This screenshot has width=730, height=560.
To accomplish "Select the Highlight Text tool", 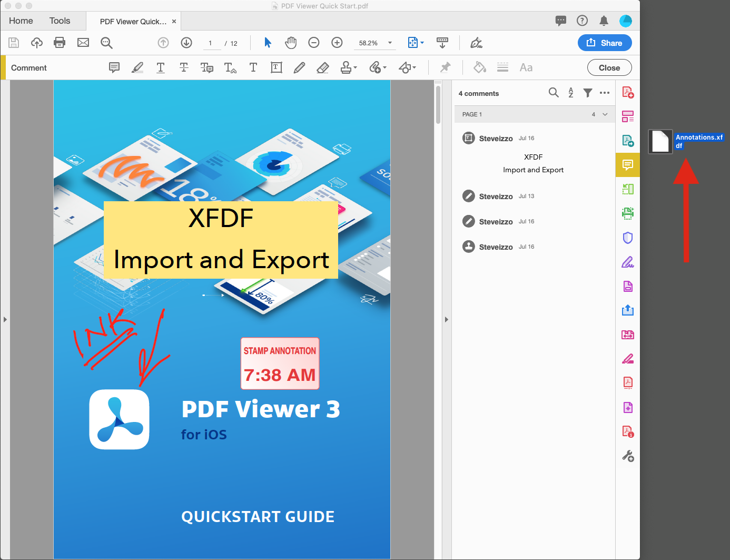I will [x=137, y=67].
